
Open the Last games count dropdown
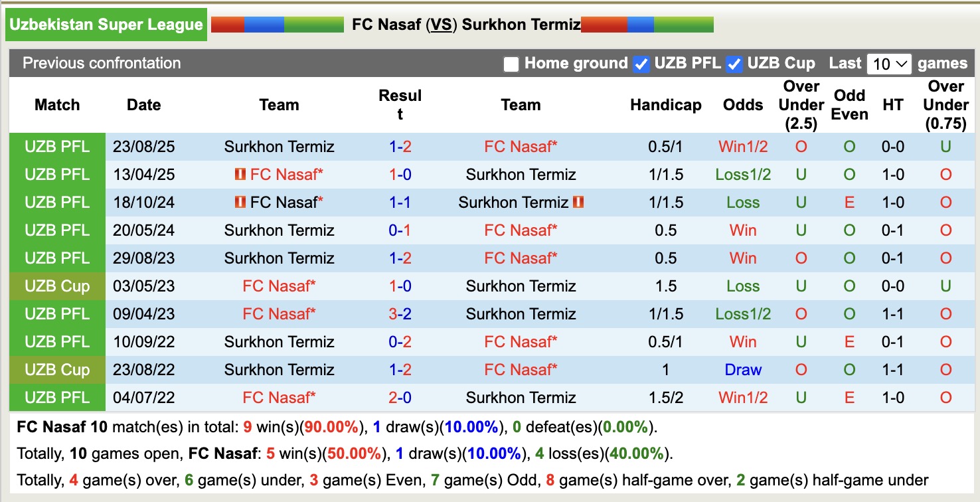[889, 64]
